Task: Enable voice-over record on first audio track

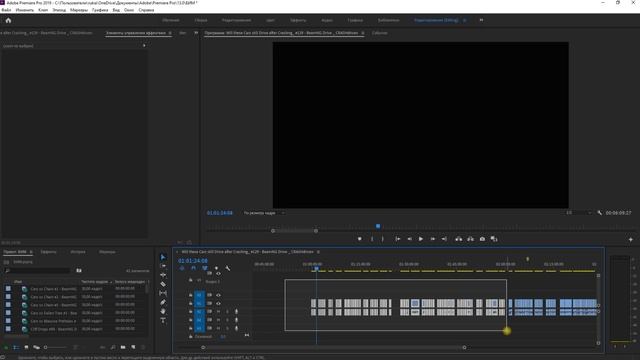Action: tap(236, 312)
